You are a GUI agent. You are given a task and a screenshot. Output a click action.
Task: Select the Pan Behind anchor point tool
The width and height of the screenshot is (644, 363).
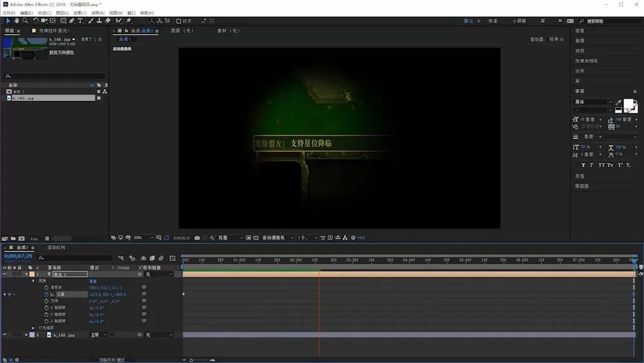click(53, 21)
